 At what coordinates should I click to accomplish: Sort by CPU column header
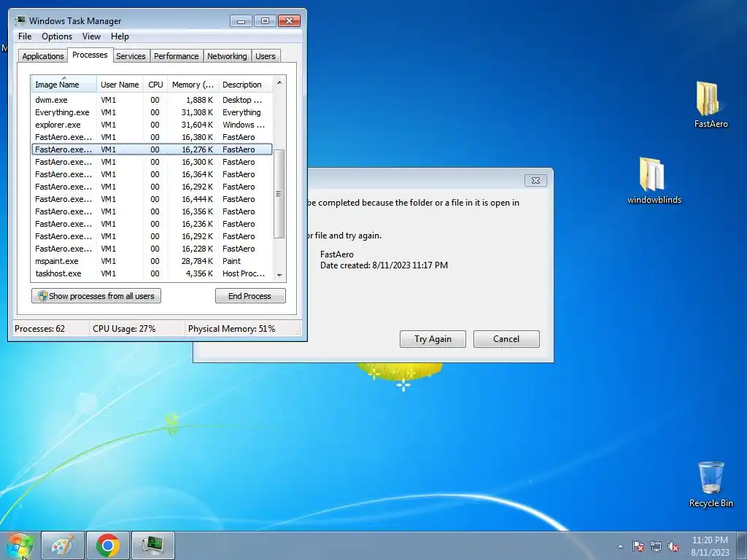point(155,85)
